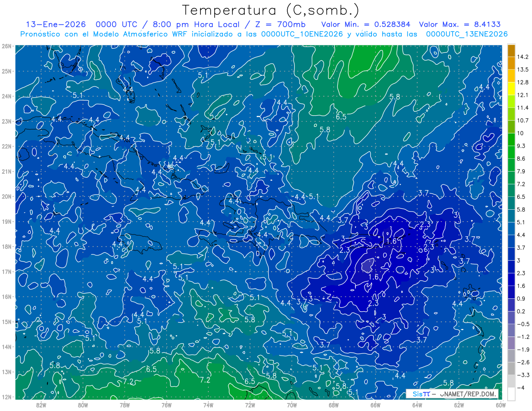Click the latitude axis label "13N"
Image resolution: width=532 pixels, height=411 pixels.
pyautogui.click(x=7, y=372)
